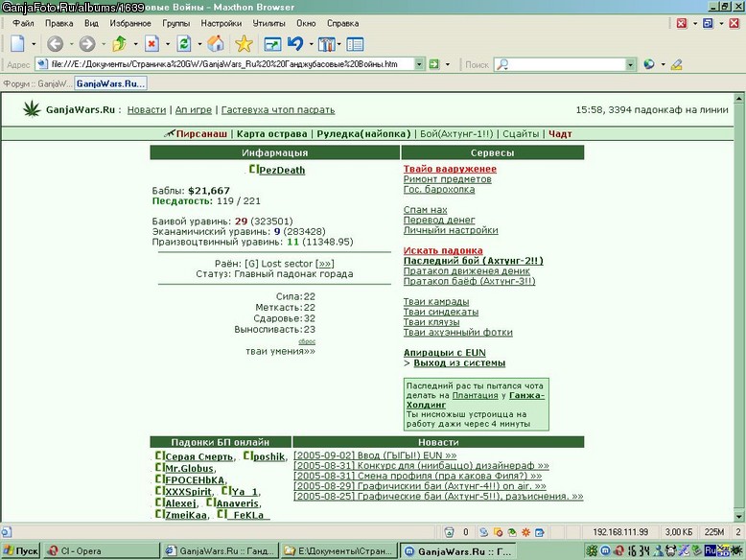The width and height of the screenshot is (746, 560).
Task: Click the Favorites star icon
Action: [x=244, y=44]
